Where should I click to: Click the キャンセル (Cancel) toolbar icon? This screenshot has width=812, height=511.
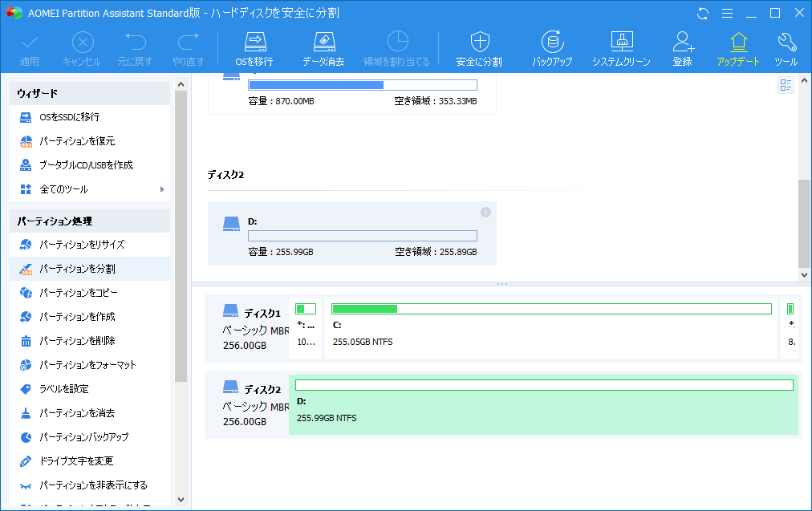point(82,49)
